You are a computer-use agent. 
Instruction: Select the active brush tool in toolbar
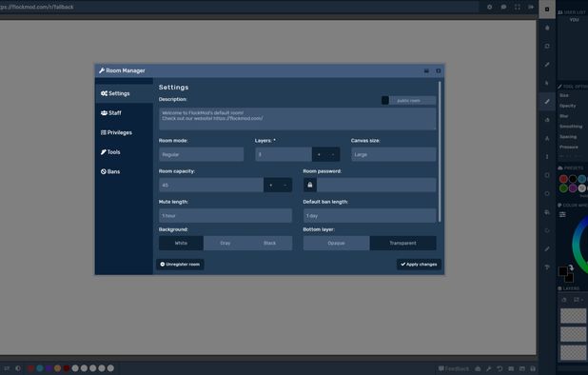coord(547,101)
